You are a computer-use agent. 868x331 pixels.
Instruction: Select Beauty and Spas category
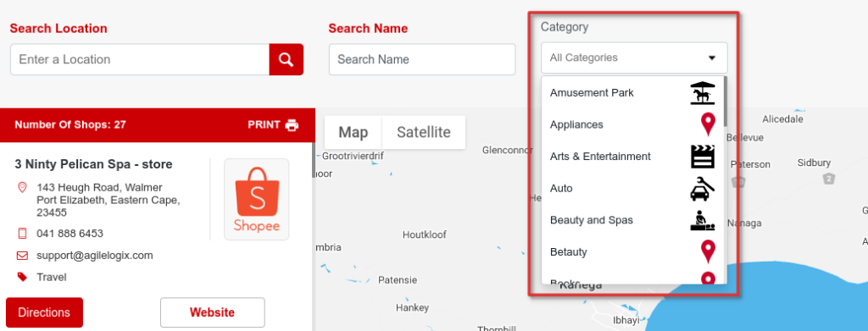(632, 220)
